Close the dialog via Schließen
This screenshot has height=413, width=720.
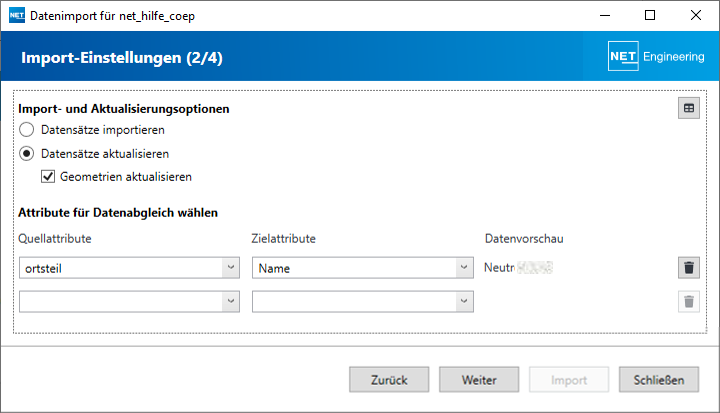659,379
